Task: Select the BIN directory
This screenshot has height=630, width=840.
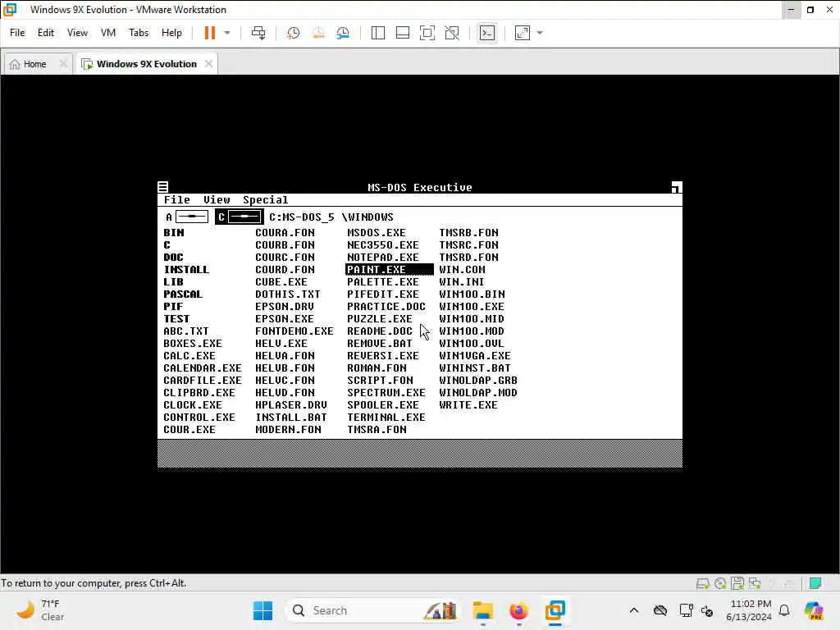Action: 174,232
